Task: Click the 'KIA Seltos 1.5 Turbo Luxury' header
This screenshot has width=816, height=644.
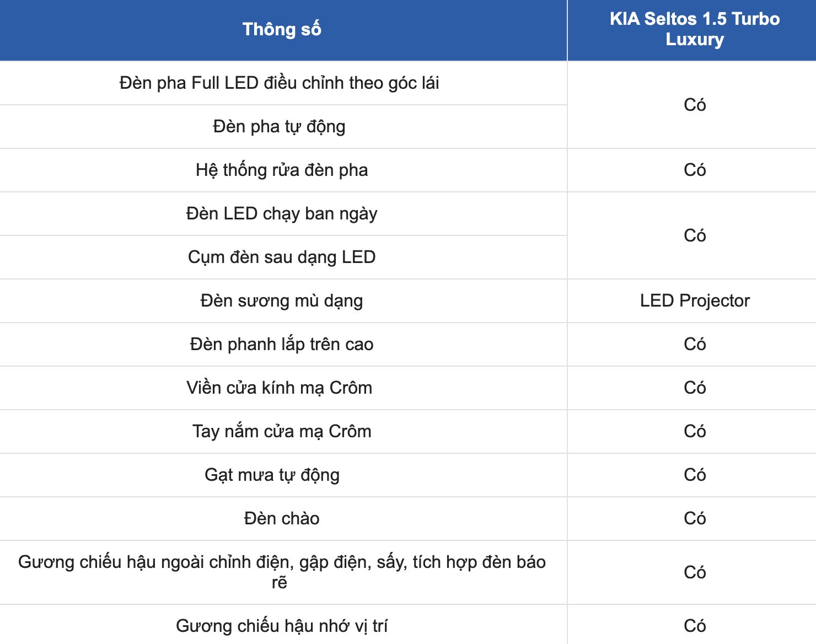Action: 694,29
